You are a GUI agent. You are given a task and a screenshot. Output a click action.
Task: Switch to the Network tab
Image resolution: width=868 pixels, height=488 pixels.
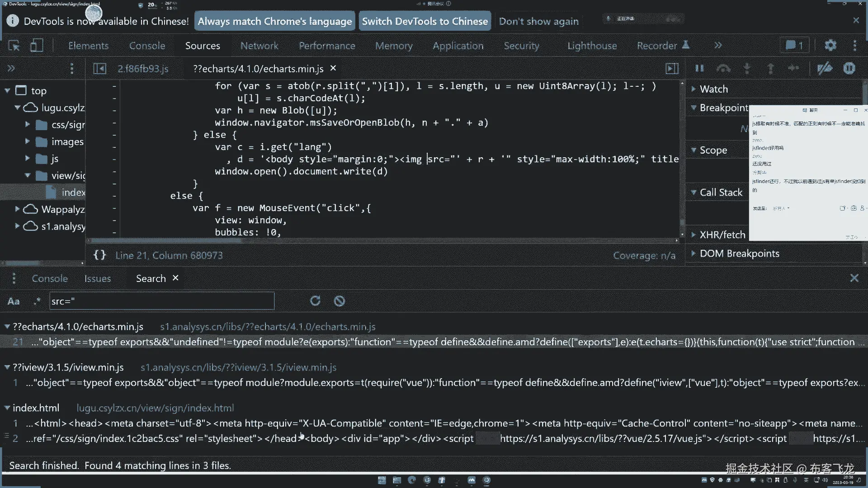pos(259,46)
